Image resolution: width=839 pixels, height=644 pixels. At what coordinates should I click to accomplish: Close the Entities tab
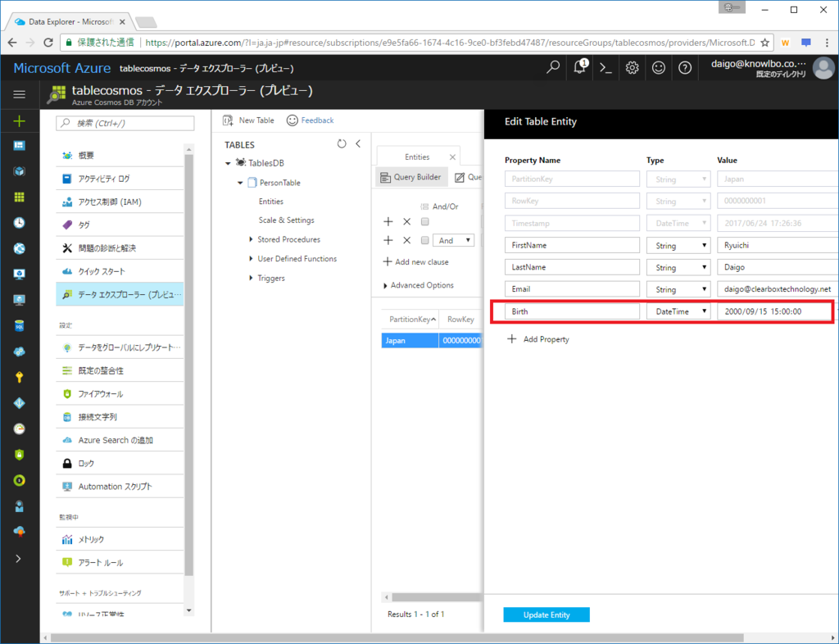point(452,156)
